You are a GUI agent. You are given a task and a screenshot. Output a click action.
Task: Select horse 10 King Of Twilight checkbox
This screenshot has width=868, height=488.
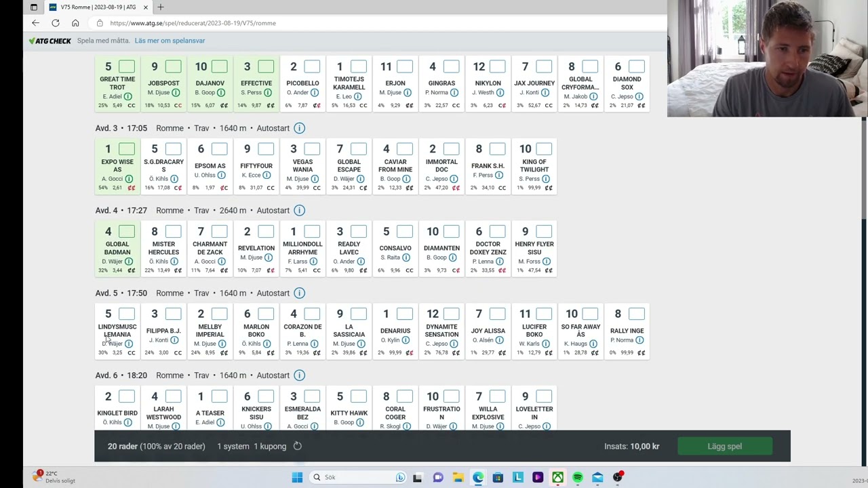(544, 148)
